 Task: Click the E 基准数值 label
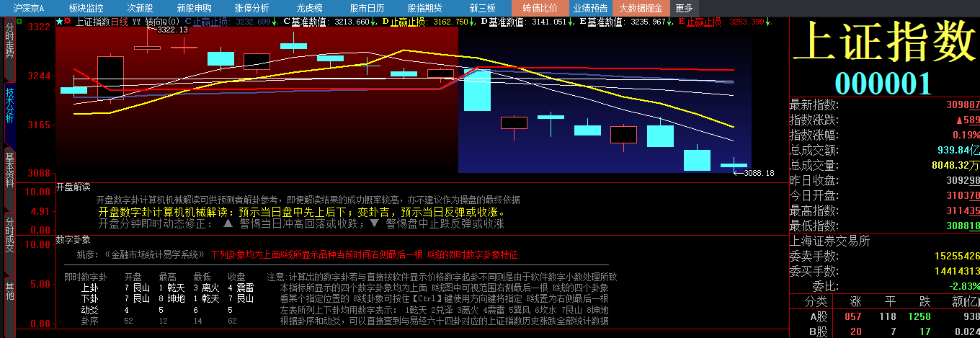click(602, 22)
